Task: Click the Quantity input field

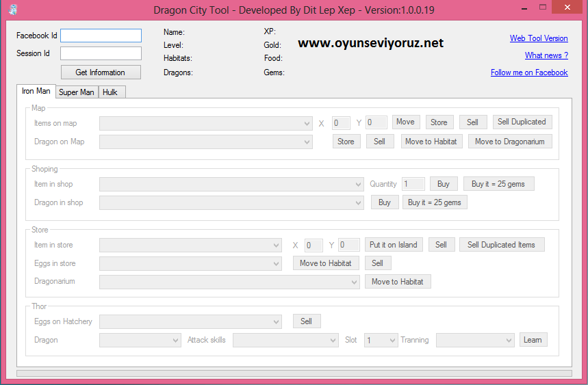Action: click(x=413, y=184)
